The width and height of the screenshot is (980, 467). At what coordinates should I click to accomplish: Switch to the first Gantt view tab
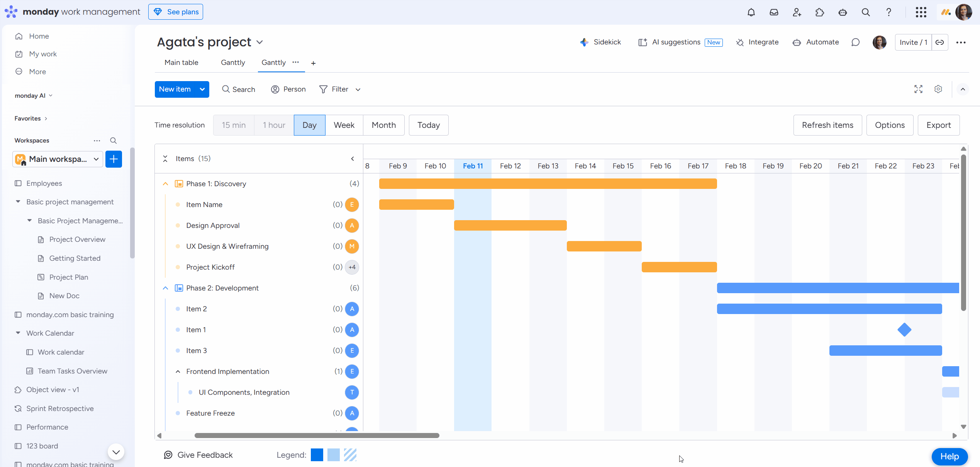[233, 63]
